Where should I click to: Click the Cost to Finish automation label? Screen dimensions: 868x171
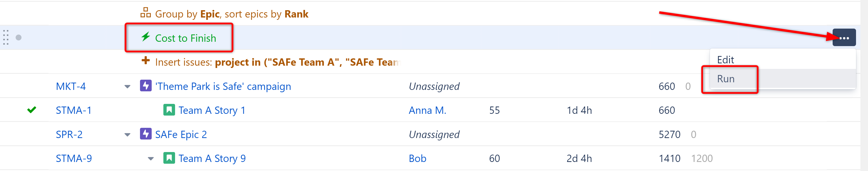[x=185, y=38]
